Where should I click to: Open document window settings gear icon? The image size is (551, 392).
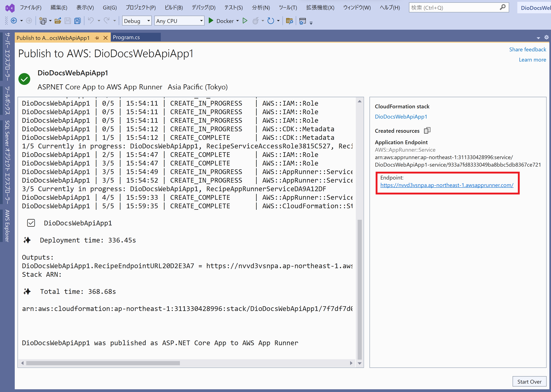point(546,37)
